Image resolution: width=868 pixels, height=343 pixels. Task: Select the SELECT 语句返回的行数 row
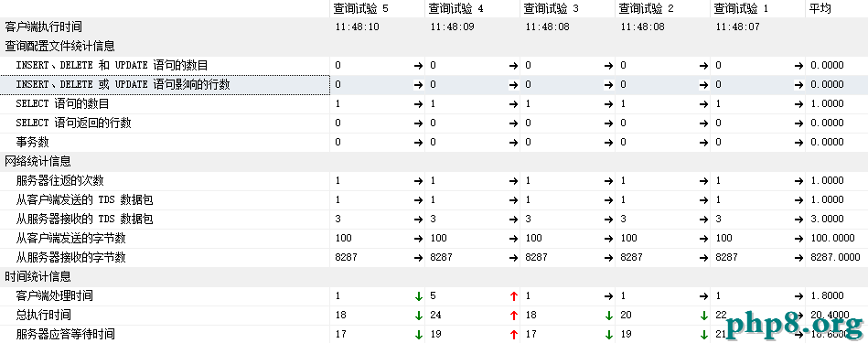(434, 123)
